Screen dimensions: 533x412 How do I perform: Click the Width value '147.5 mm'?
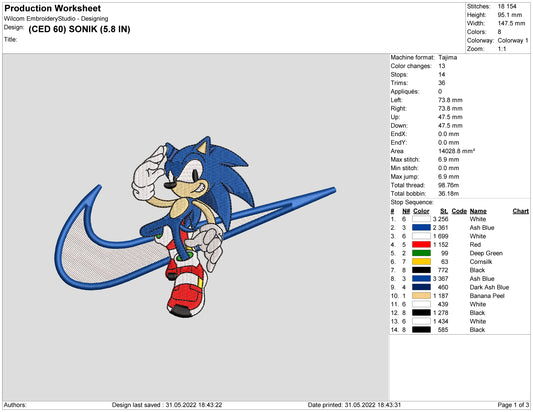click(x=511, y=23)
